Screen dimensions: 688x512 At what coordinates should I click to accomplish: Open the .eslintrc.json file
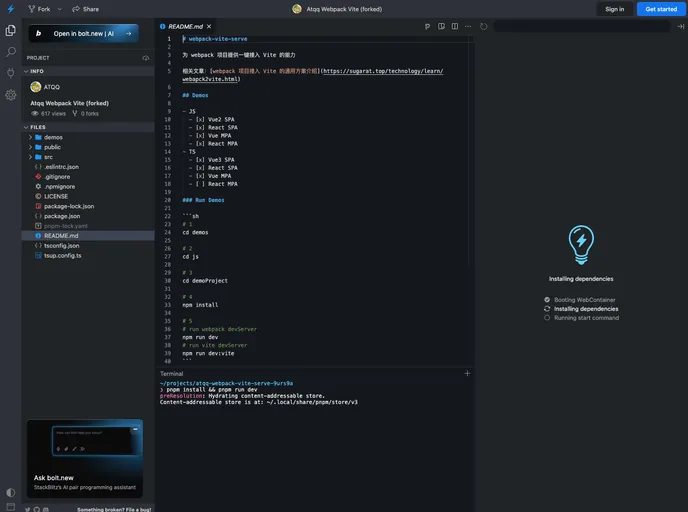click(88, 167)
